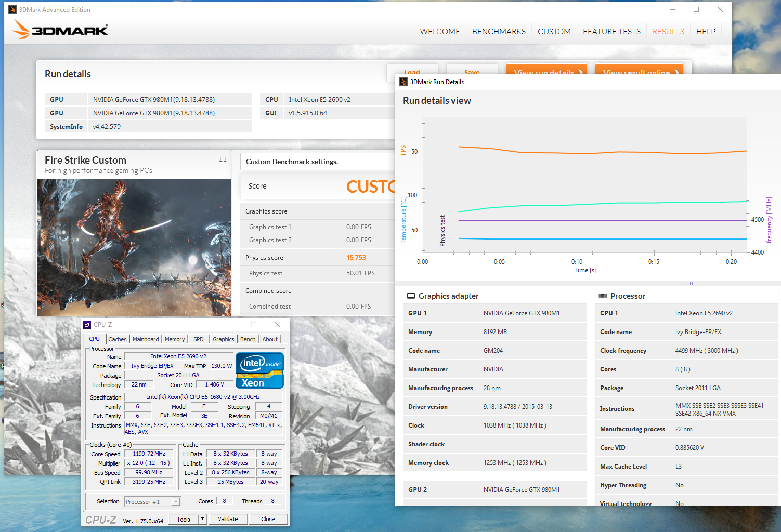This screenshot has height=532, width=781.
Task: Open the HELP tab in 3DMark
Action: coord(706,32)
